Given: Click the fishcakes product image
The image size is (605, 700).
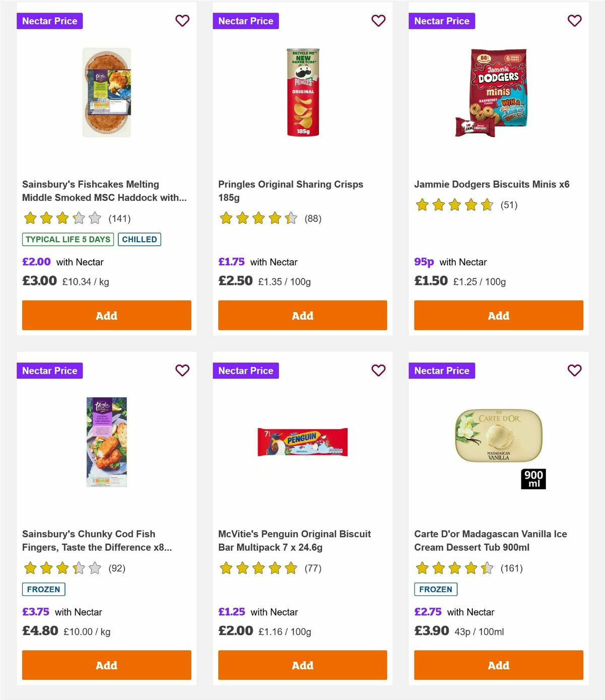Looking at the screenshot, I should coord(106,92).
